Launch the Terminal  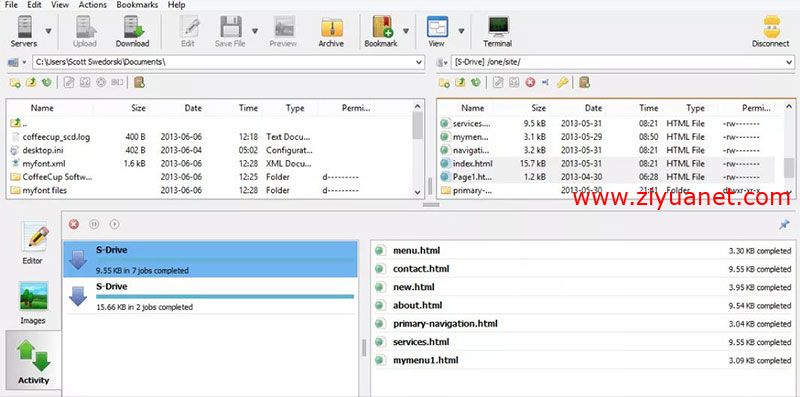tap(497, 32)
